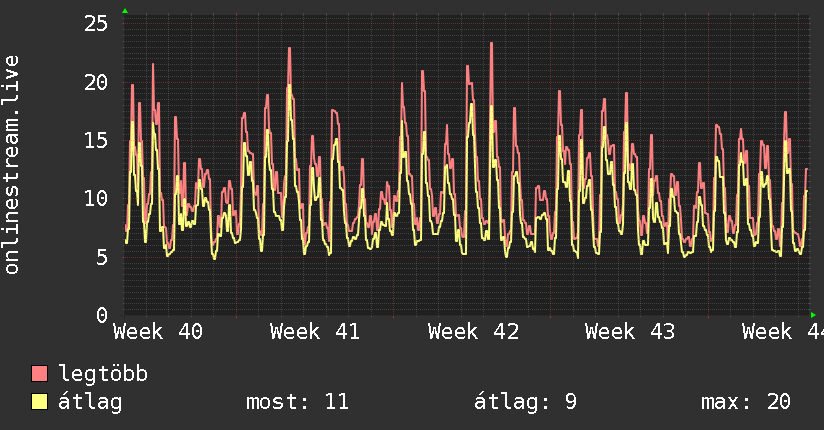Click the green arrow atop the y-axis

point(125,11)
